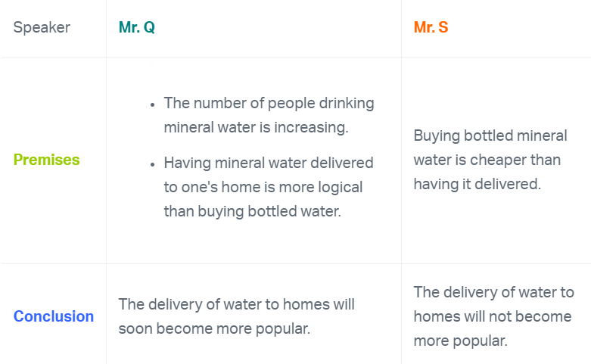Click the green Premises row label
This screenshot has height=364, width=591.
(x=46, y=160)
